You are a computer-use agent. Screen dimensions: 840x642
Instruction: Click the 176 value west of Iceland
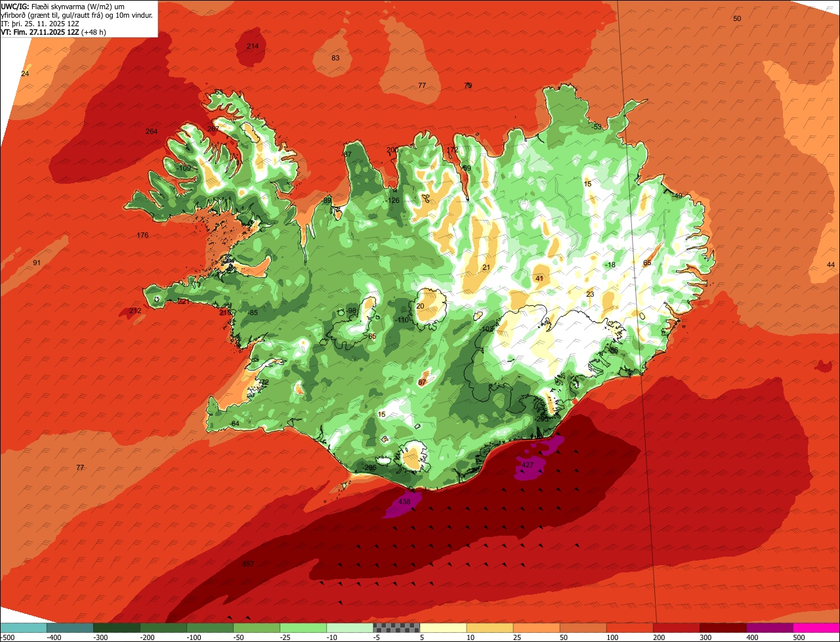[x=142, y=235]
